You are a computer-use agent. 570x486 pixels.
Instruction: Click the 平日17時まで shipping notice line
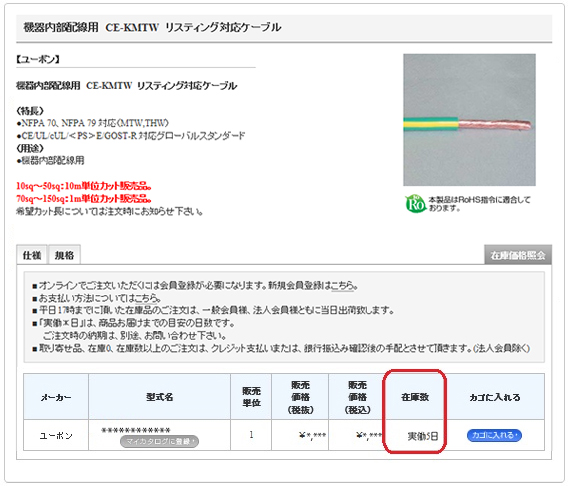point(214,310)
